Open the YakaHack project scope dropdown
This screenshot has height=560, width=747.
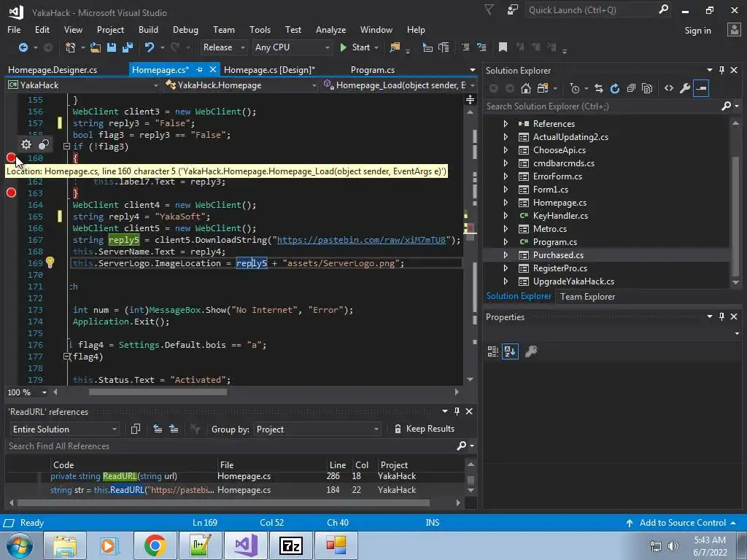(x=82, y=85)
